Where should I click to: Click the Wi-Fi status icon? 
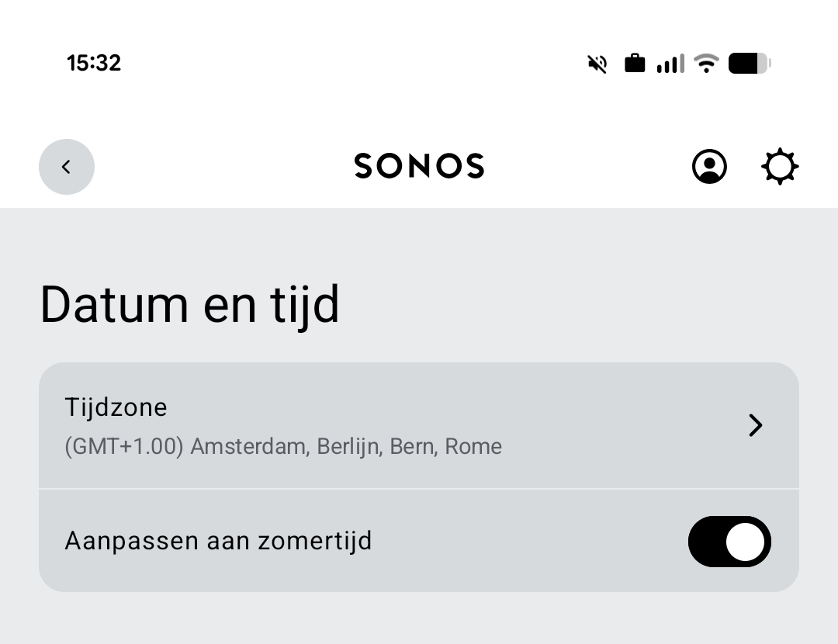(705, 63)
